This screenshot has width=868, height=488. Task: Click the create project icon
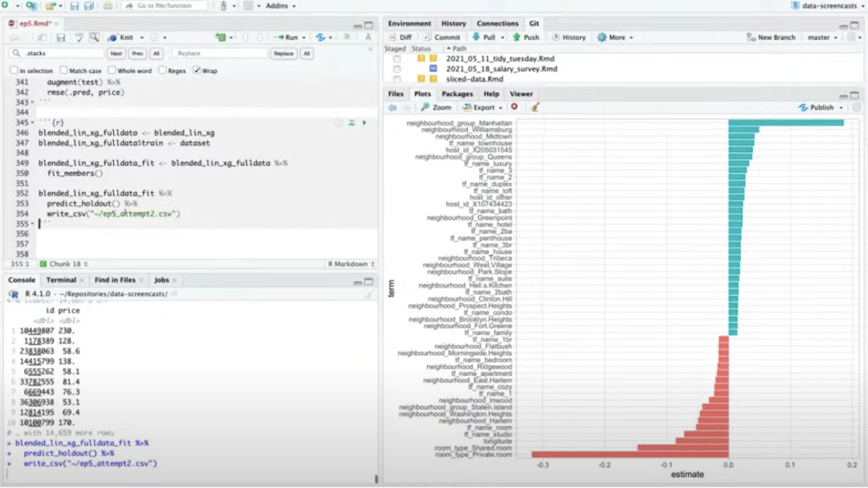(31, 6)
